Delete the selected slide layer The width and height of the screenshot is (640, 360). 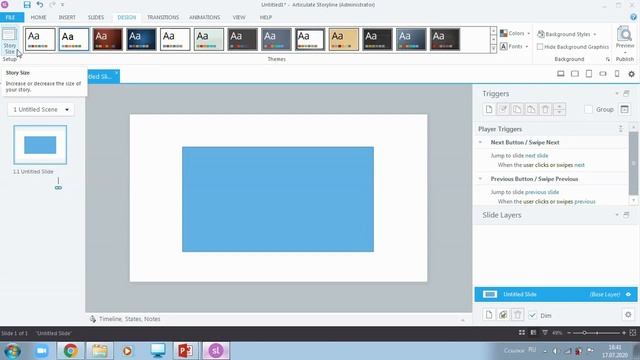click(518, 315)
